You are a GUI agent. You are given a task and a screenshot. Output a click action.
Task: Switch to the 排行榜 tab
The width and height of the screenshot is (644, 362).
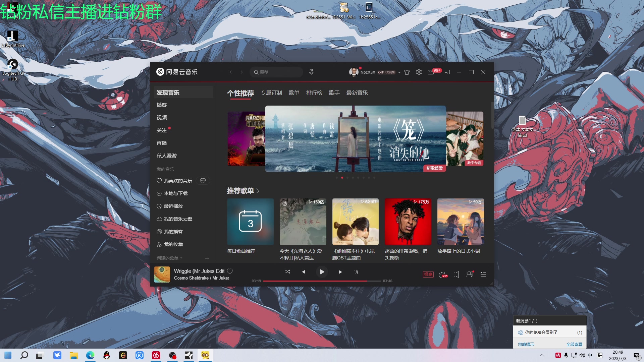[314, 93]
